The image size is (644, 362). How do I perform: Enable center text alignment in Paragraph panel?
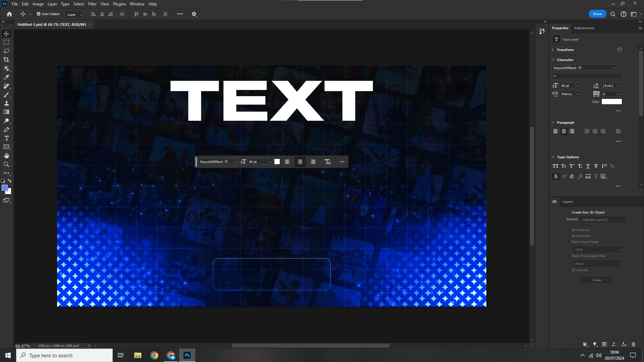tap(564, 131)
